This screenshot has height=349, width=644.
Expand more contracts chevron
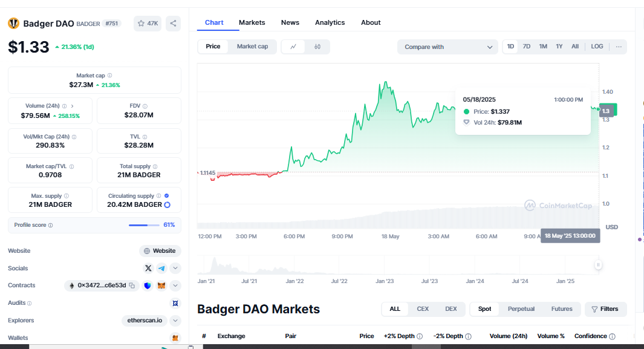coord(175,285)
